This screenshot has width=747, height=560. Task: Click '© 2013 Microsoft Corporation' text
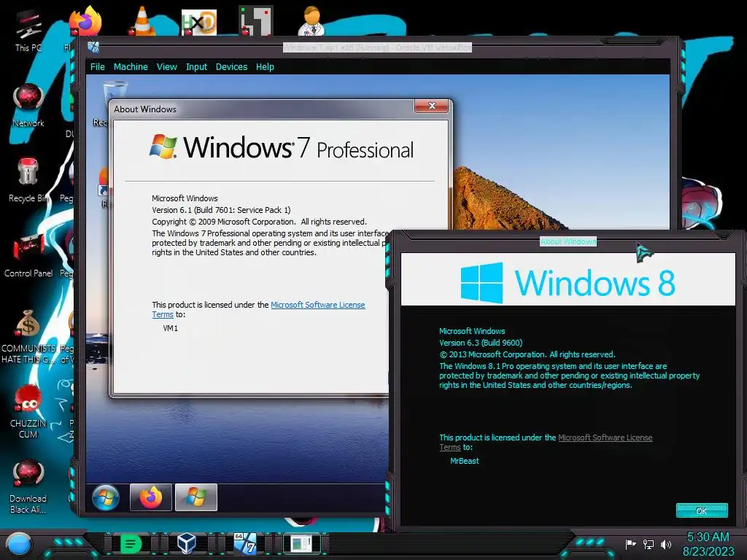[492, 354]
